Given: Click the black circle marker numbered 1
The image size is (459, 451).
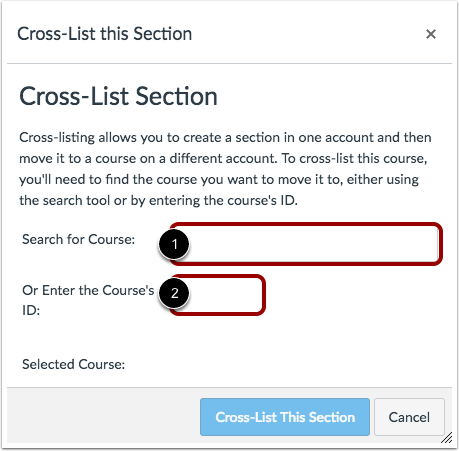Looking at the screenshot, I should pyautogui.click(x=174, y=244).
